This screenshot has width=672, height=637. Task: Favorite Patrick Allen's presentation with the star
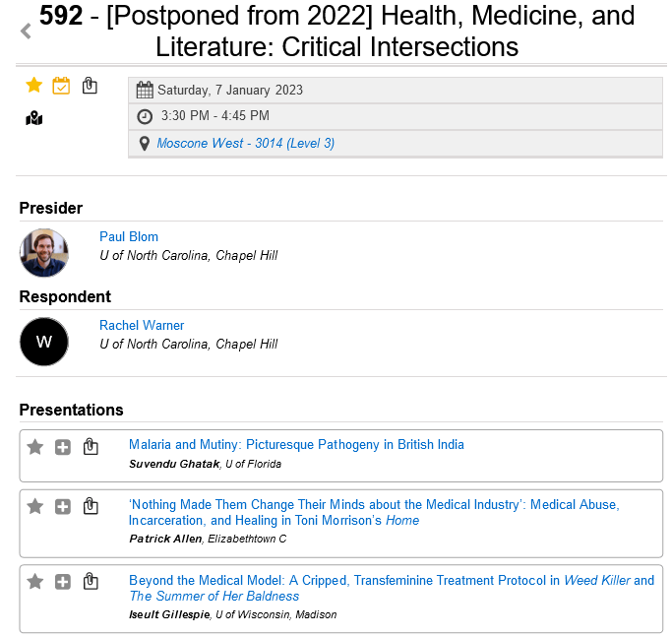coord(35,506)
